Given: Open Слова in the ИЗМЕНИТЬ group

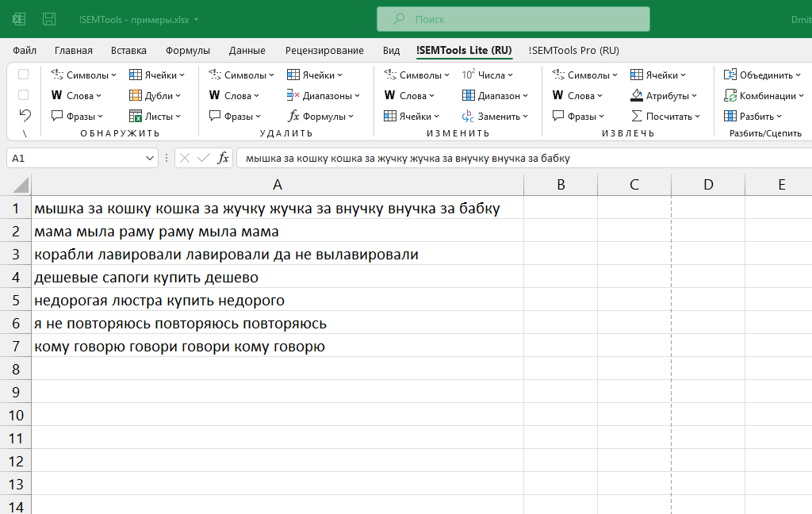Looking at the screenshot, I should [x=409, y=96].
